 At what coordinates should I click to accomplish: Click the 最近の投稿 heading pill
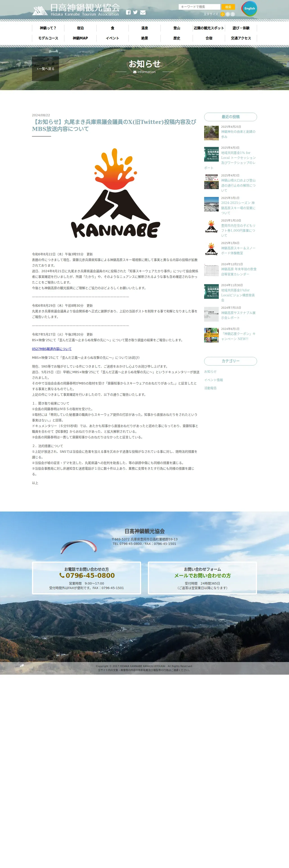(x=230, y=117)
